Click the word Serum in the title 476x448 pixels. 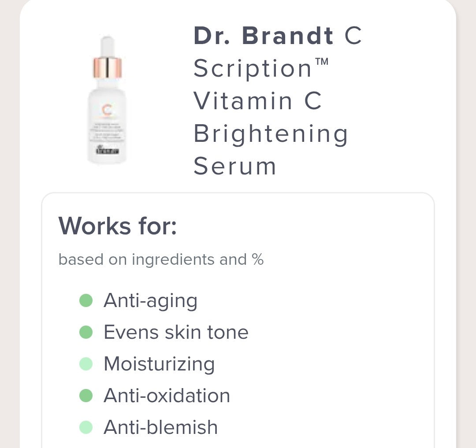235,166
